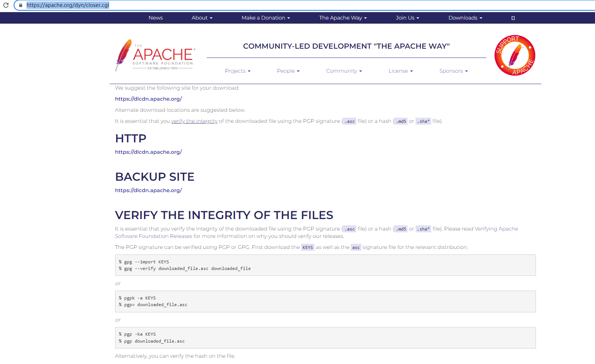Screen dimensions: 595x364
Task: Open the suggested dlcdn.apache.org download link
Action: [148, 99]
